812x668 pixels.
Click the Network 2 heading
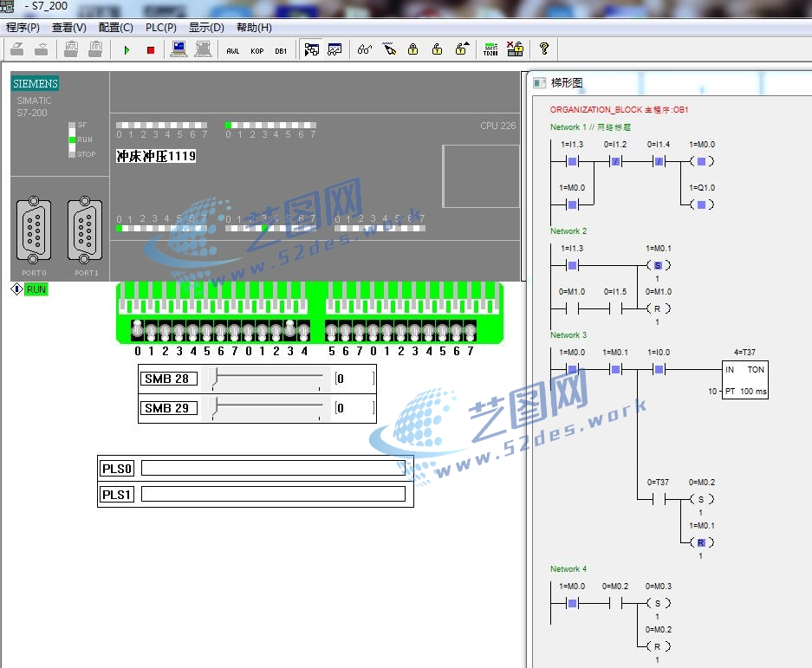(568, 231)
